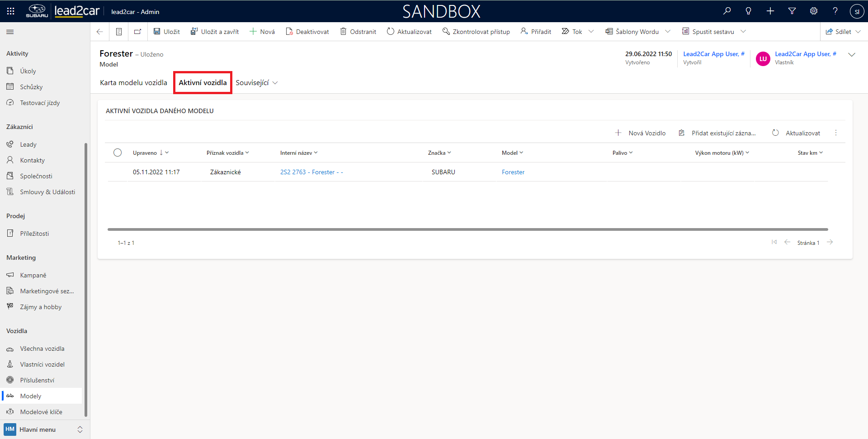Open the settings gear icon

[814, 11]
